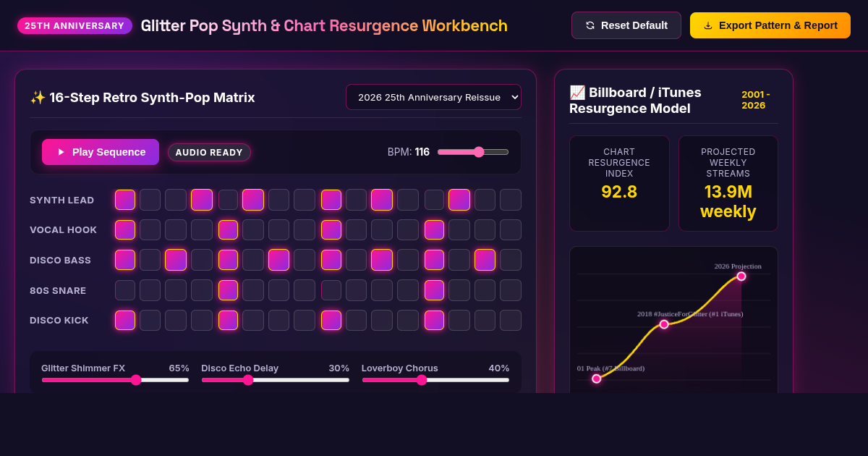Toggle Synth Lead step 11
Viewport: 868px width, 456px height.
click(382, 200)
